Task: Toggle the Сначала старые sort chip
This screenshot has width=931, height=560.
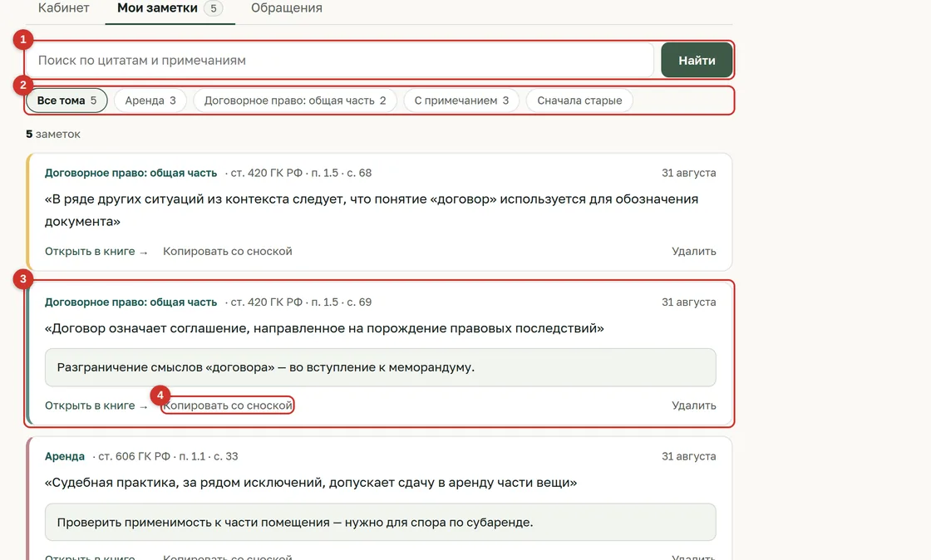Action: 579,101
